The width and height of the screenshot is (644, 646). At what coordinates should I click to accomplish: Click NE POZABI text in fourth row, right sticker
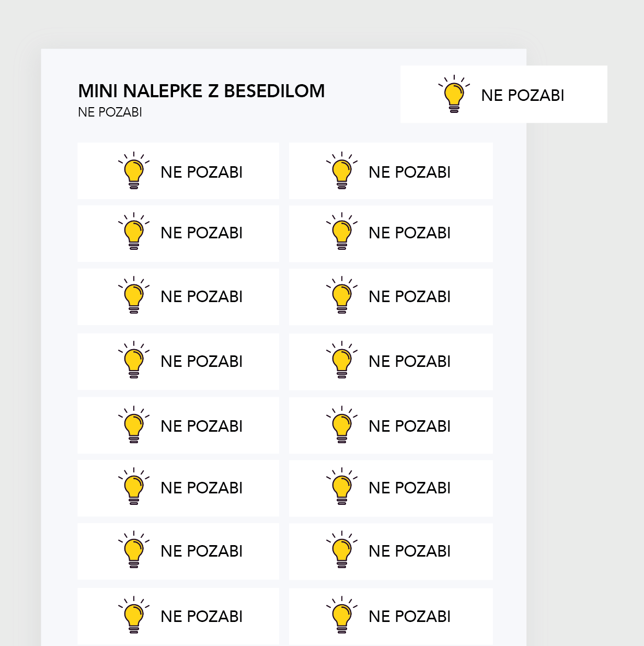[409, 362]
